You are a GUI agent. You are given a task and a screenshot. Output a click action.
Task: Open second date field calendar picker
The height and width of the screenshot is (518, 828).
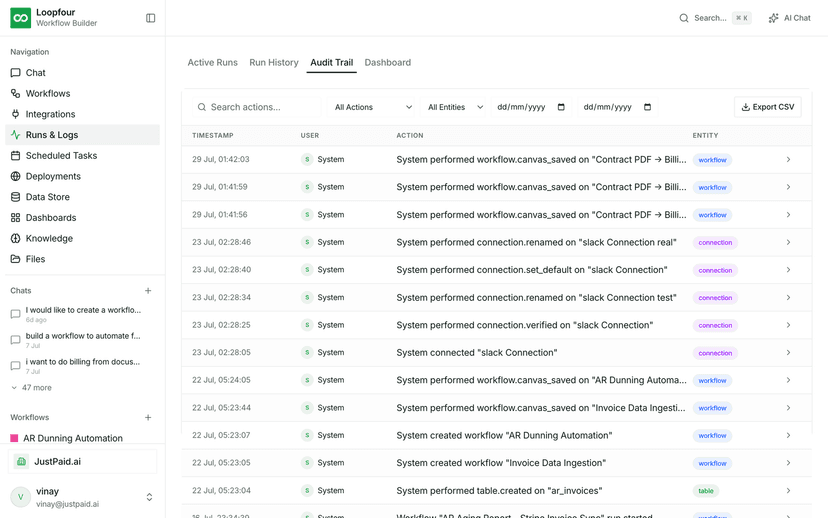click(x=647, y=107)
